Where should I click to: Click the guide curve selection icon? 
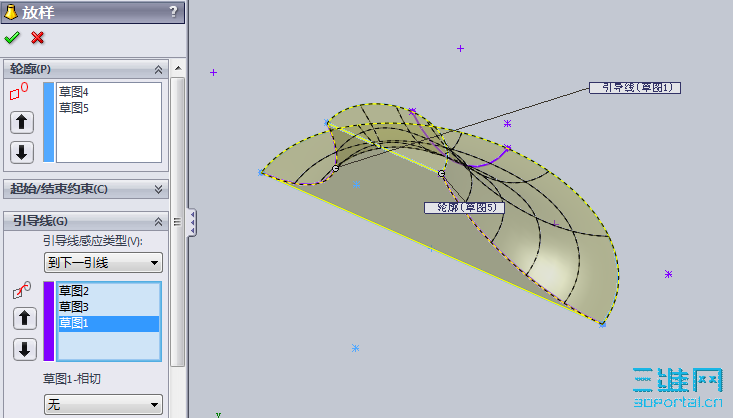pyautogui.click(x=22, y=290)
